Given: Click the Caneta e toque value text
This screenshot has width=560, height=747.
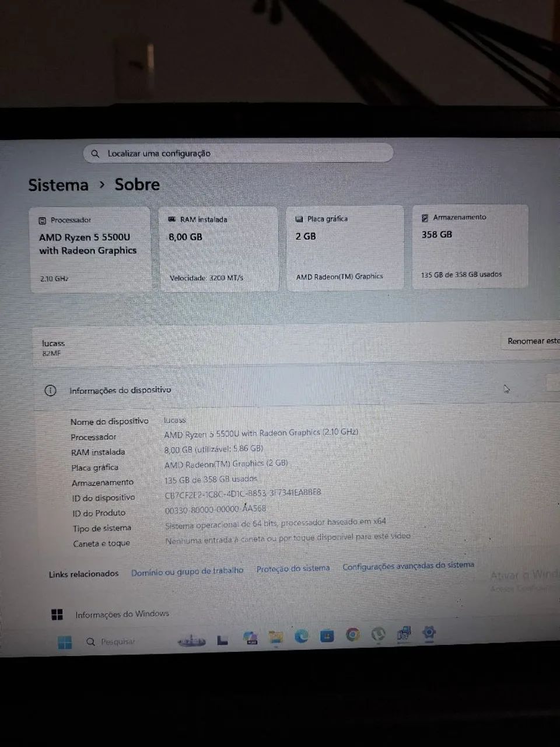Looking at the screenshot, I should (x=288, y=538).
